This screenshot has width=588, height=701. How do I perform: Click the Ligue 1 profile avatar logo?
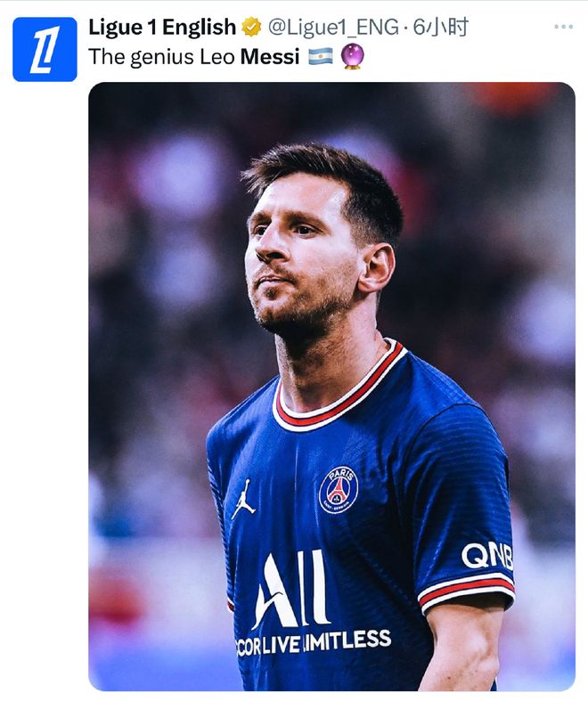[45, 49]
